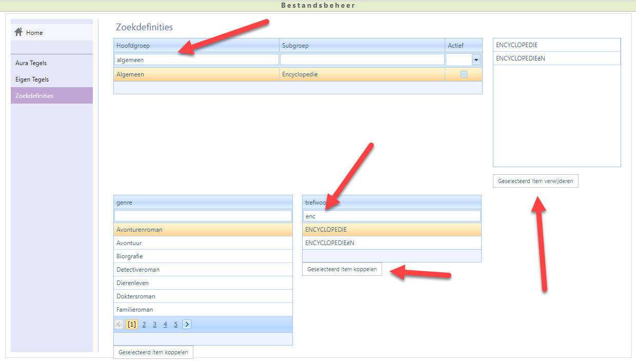The height and width of the screenshot is (364, 636).
Task: Jump to genre page 3
Action: (154, 325)
